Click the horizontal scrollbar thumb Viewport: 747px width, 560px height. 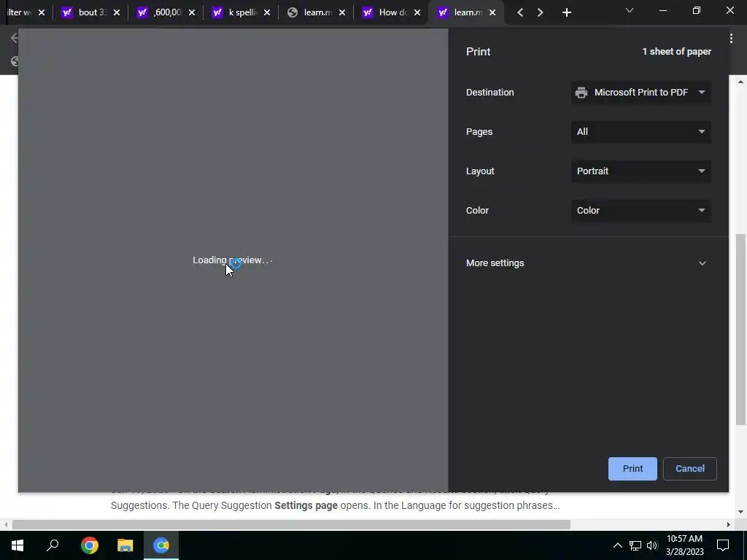pyautogui.click(x=291, y=525)
